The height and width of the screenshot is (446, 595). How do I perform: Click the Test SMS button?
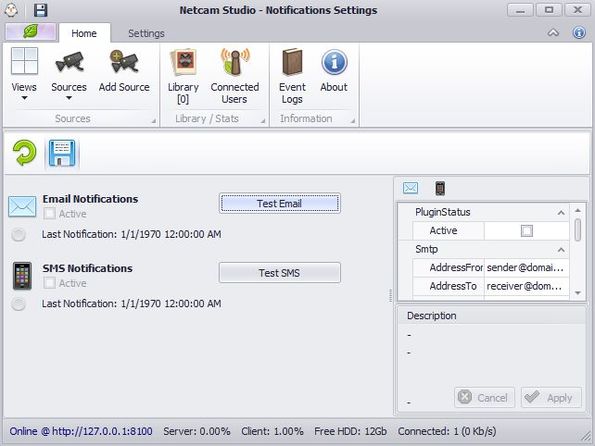(x=280, y=273)
